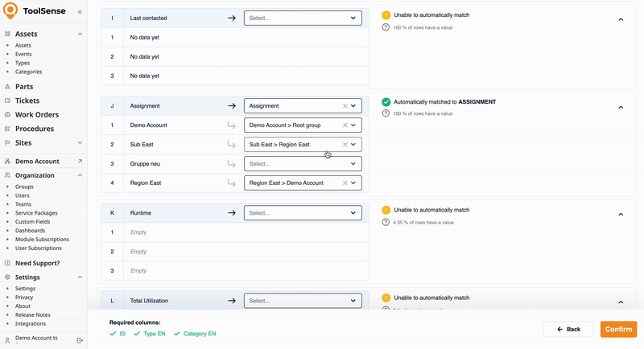Click the help icon beside Runtime's row percentage
The width and height of the screenshot is (644, 349).
pyautogui.click(x=386, y=222)
